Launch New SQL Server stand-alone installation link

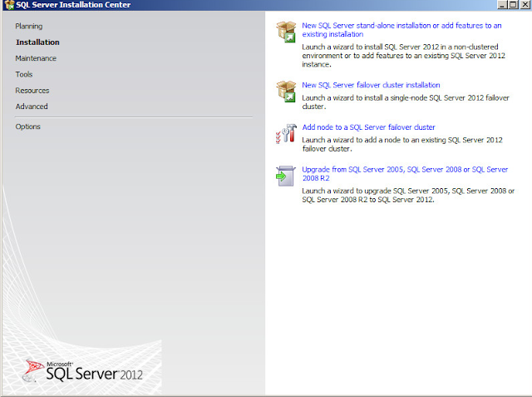(x=401, y=30)
